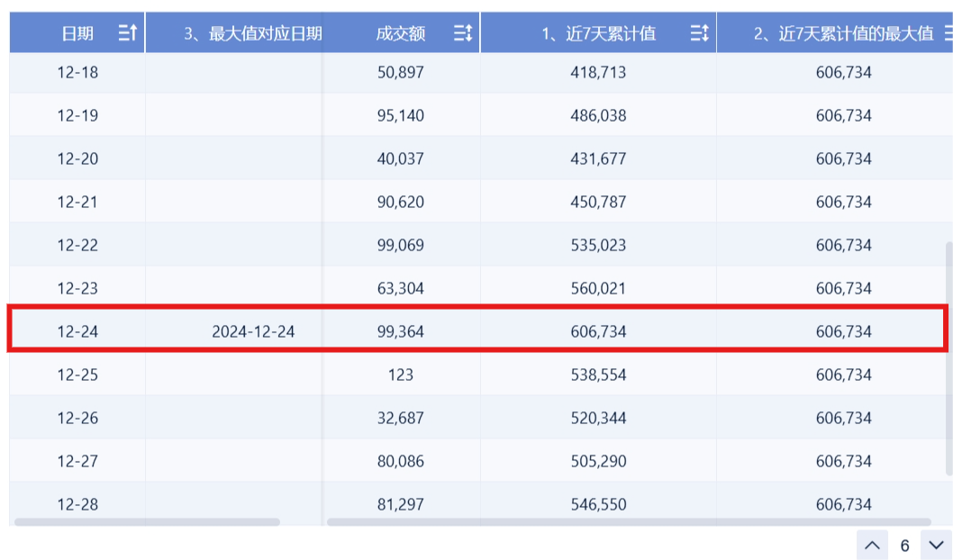Click sort icon beside 成交额 header
This screenshot has height=560, width=953.
tap(463, 32)
